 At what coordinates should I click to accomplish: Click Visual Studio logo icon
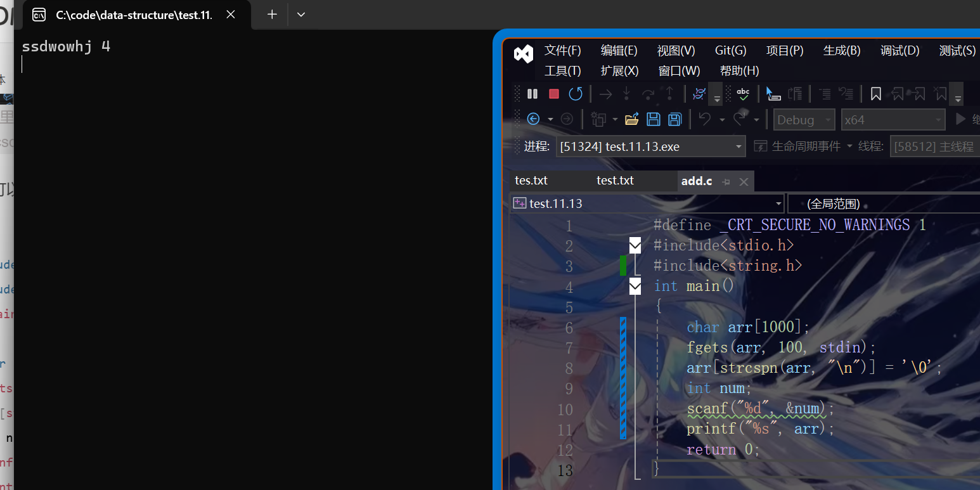(524, 54)
